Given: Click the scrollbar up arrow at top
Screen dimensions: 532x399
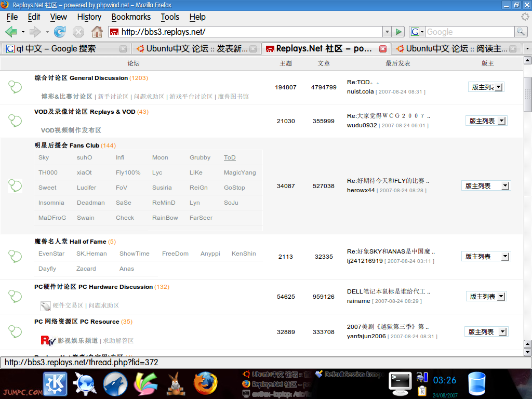Looking at the screenshot, I should point(528,61).
